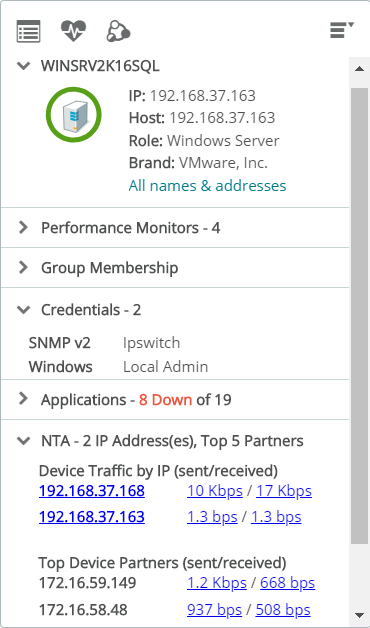Select the Top Device Partners heading
The image size is (370, 628).
pos(162,563)
